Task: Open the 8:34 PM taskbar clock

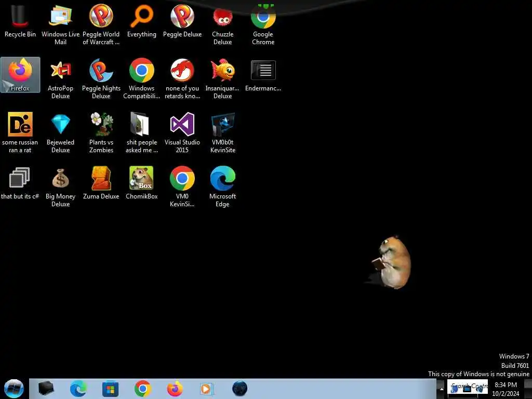Action: tap(506, 389)
